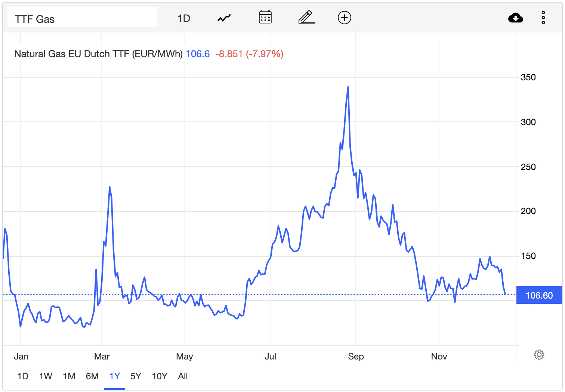Switch to the 1W time range
This screenshot has height=392, width=565.
point(46,376)
